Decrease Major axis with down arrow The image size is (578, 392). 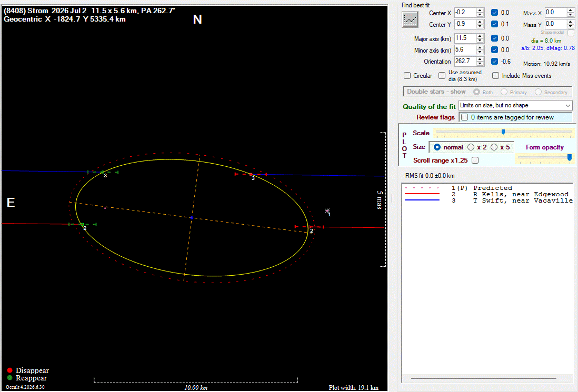pos(480,41)
